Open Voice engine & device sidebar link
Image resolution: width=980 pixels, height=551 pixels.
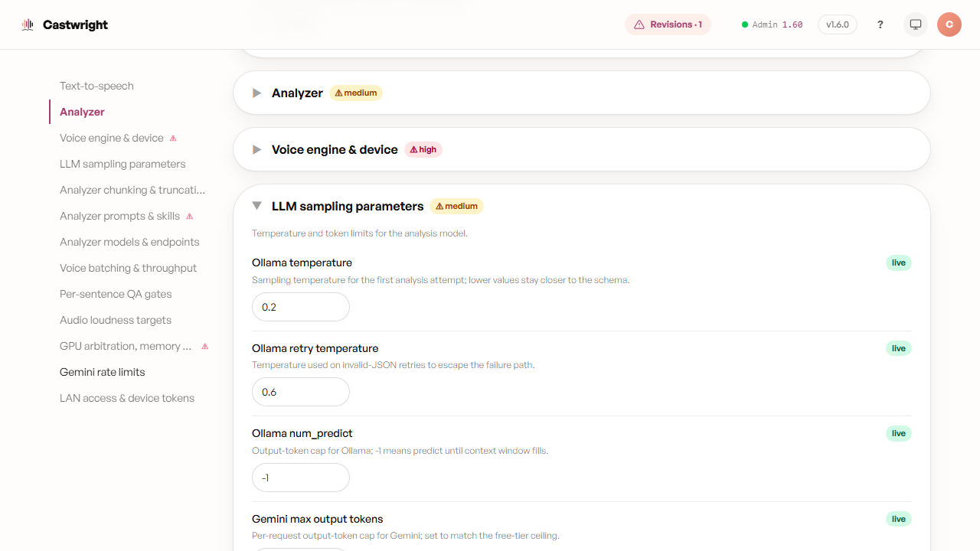112,138
